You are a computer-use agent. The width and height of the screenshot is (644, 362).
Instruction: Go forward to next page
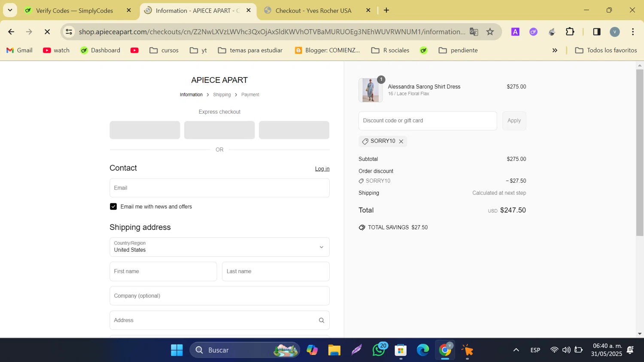tap(29, 32)
